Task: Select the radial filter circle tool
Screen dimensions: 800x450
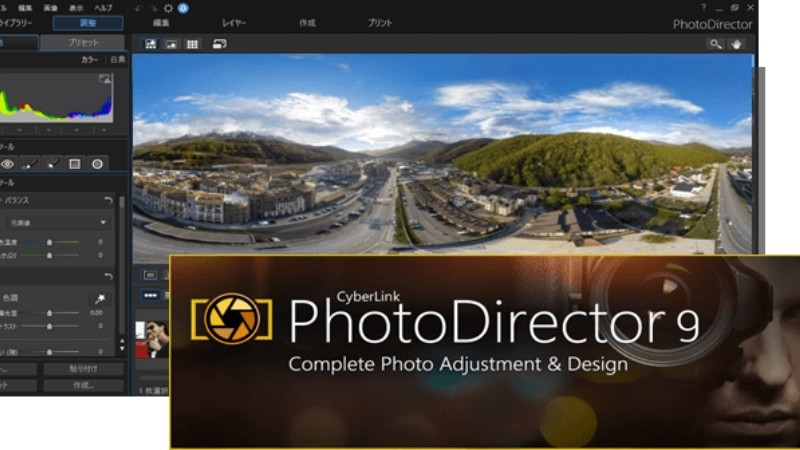Action: tap(98, 163)
